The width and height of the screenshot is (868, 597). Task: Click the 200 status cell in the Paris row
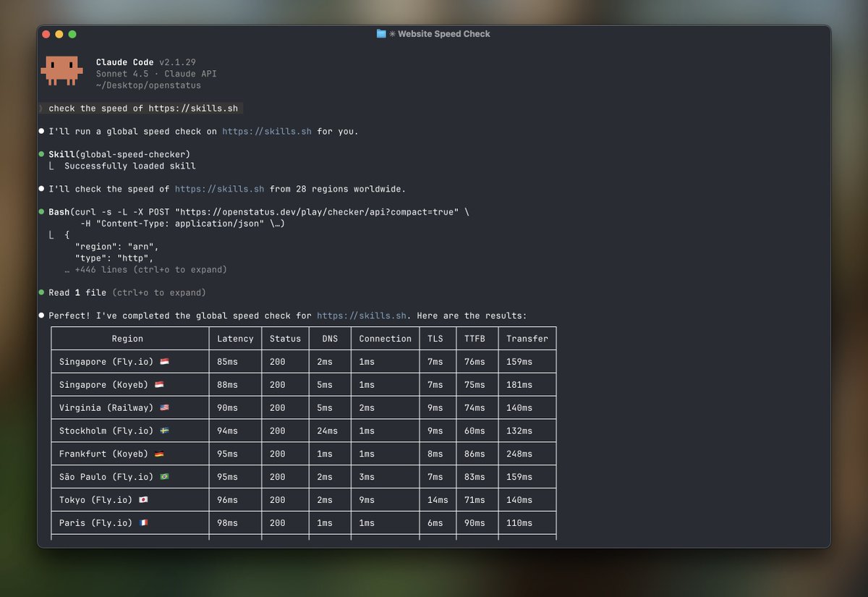[278, 523]
